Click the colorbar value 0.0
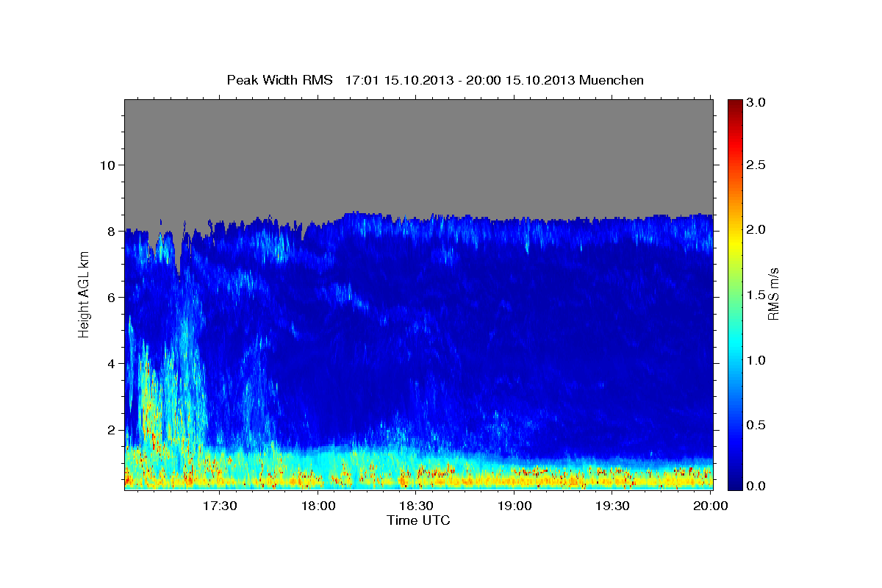The height and width of the screenshot is (588, 882). (x=756, y=486)
